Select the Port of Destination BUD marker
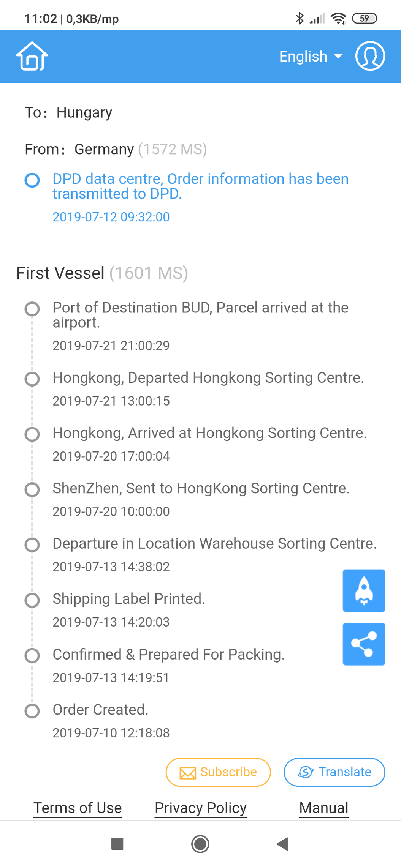This screenshot has height=868, width=401. click(32, 309)
